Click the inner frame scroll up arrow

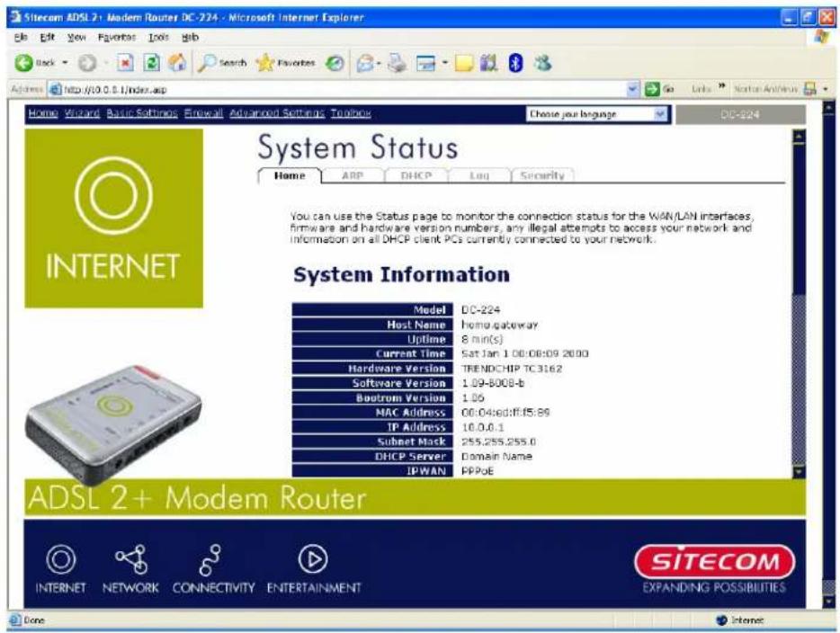[x=799, y=137]
